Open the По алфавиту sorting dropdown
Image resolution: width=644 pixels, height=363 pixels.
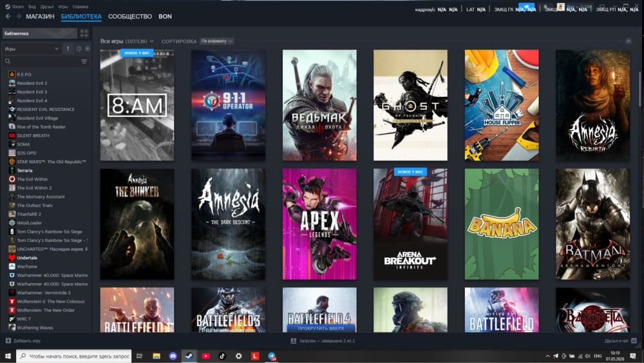coord(216,41)
